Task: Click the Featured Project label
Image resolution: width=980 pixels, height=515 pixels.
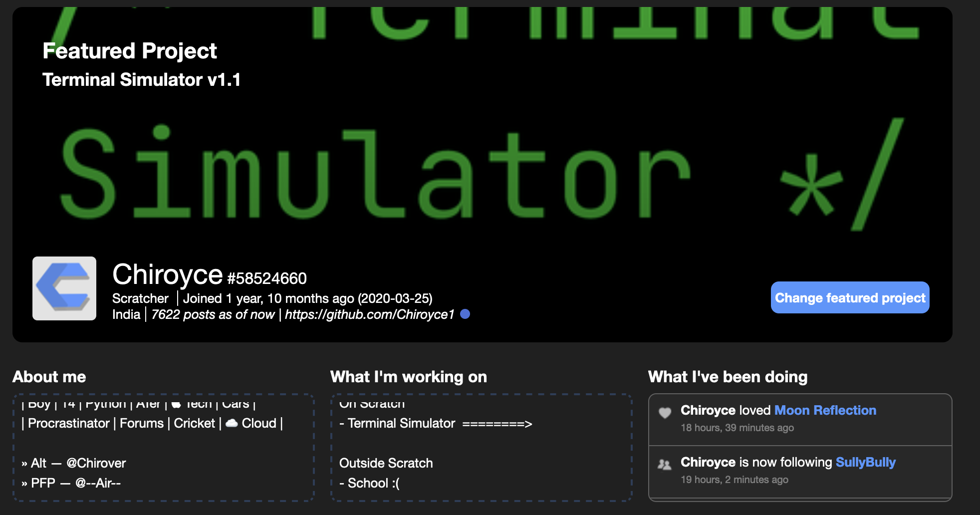Action: tap(130, 50)
